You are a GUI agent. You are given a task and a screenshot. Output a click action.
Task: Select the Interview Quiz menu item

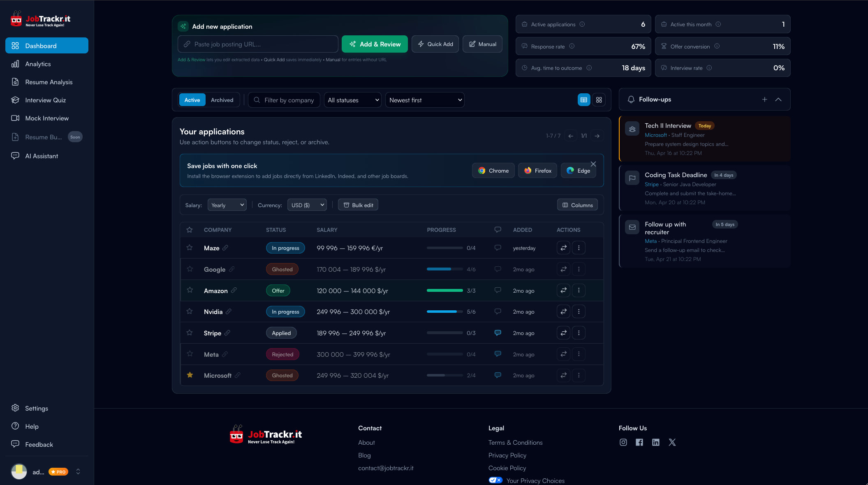pos(43,100)
